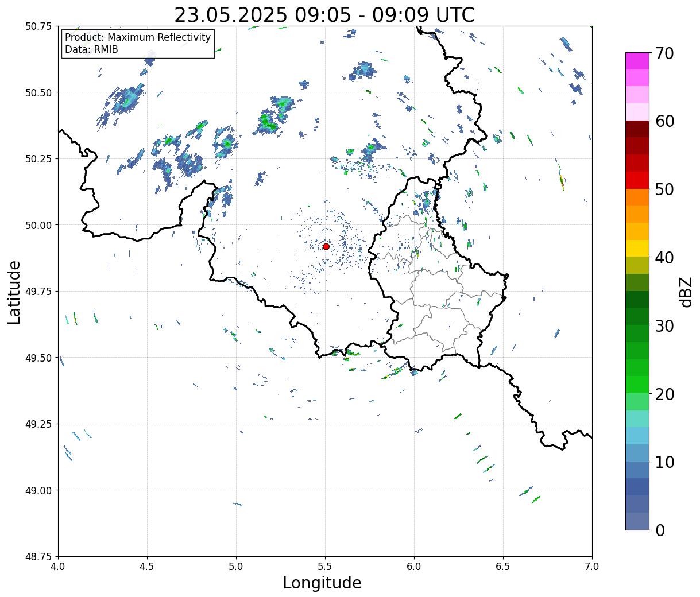The image size is (700, 597).
Task: Click the latitude tick label '49.25'
Action: (38, 424)
